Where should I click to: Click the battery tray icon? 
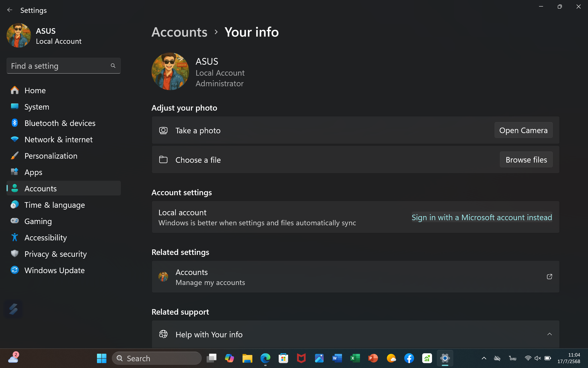pyautogui.click(x=548, y=358)
